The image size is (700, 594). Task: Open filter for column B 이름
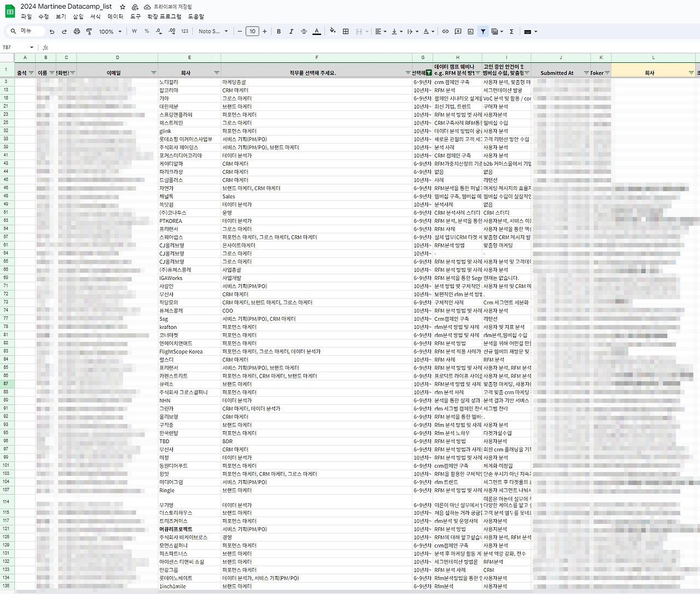coord(52,73)
